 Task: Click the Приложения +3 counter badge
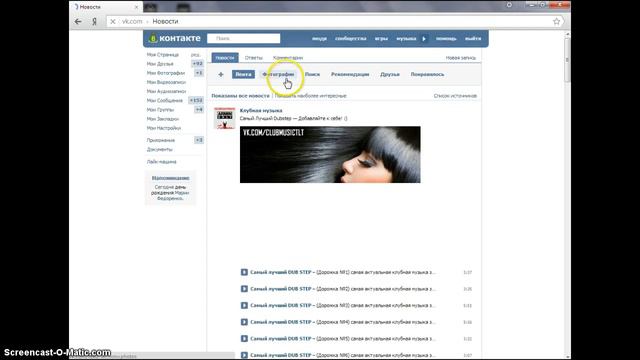click(199, 140)
